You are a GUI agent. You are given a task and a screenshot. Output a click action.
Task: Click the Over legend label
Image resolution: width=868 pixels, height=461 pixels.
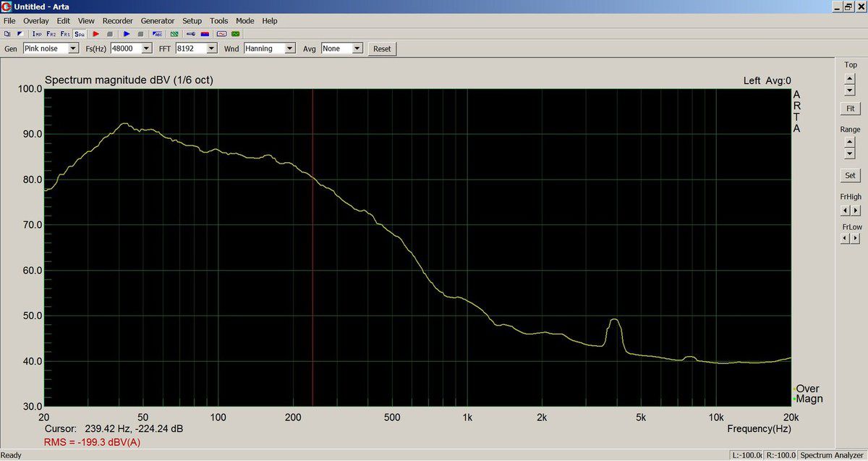pyautogui.click(x=807, y=389)
